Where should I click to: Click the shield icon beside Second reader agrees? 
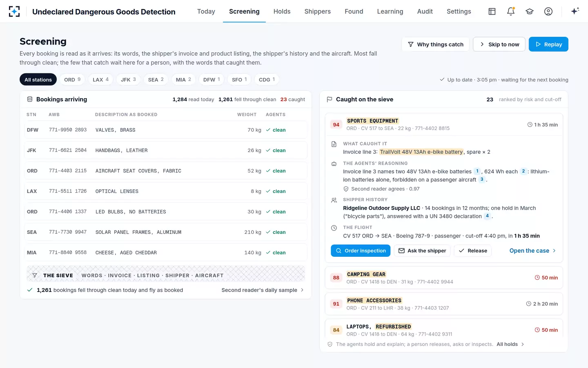coord(346,189)
